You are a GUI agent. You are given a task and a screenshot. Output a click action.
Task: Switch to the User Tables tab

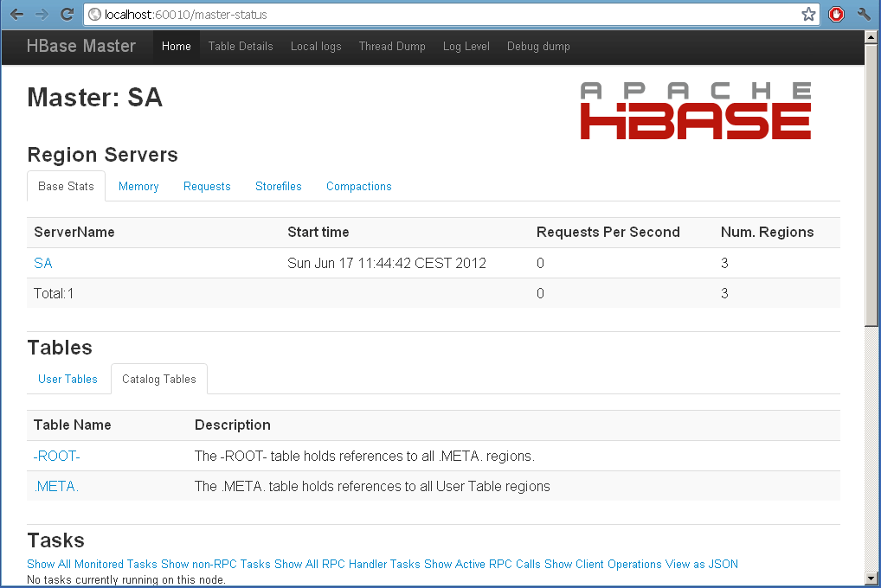(68, 379)
